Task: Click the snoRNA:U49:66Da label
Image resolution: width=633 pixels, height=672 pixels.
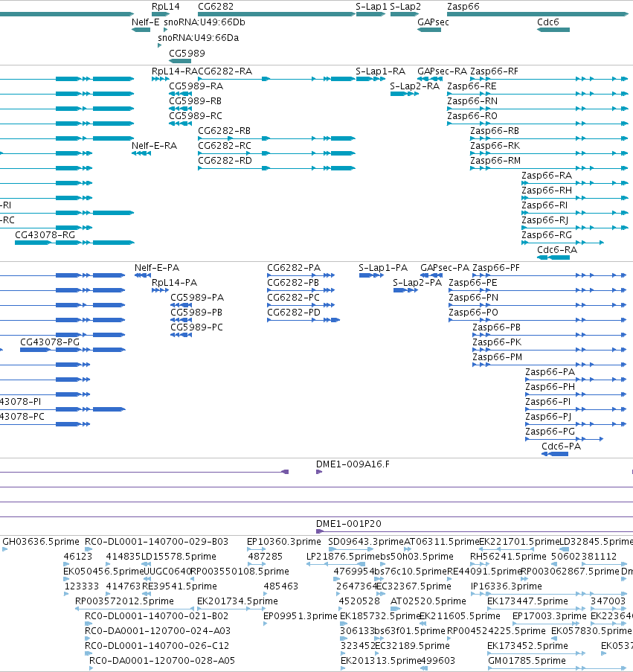Action: tap(199, 38)
